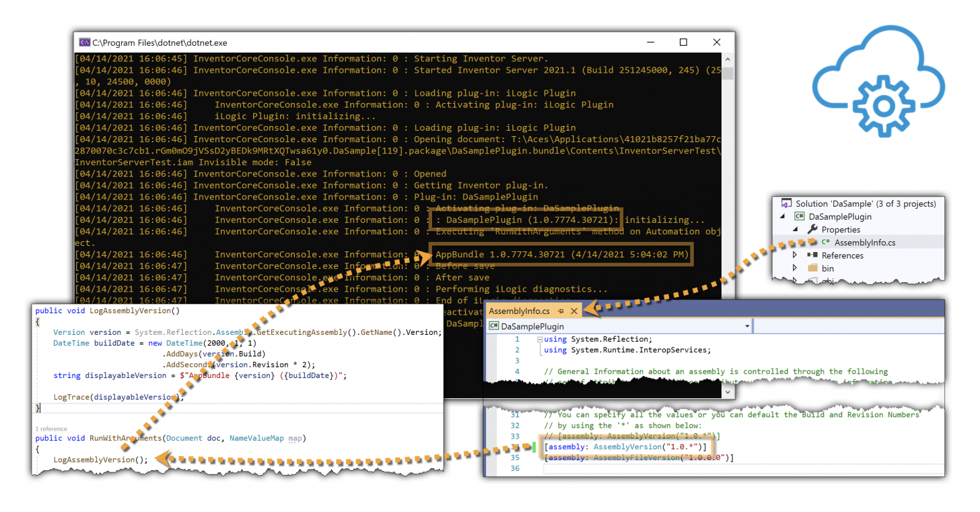Expand the bin folder node
Image resolution: width=980 pixels, height=512 pixels.
795,268
